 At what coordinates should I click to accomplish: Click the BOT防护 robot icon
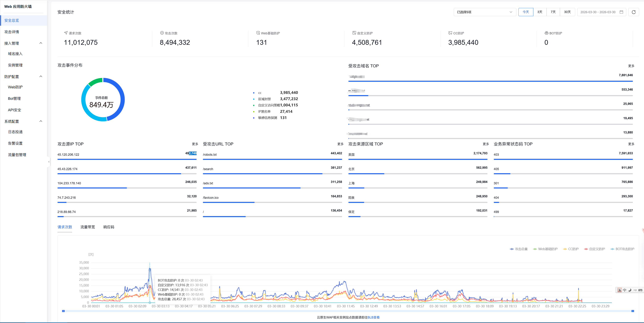tap(546, 33)
